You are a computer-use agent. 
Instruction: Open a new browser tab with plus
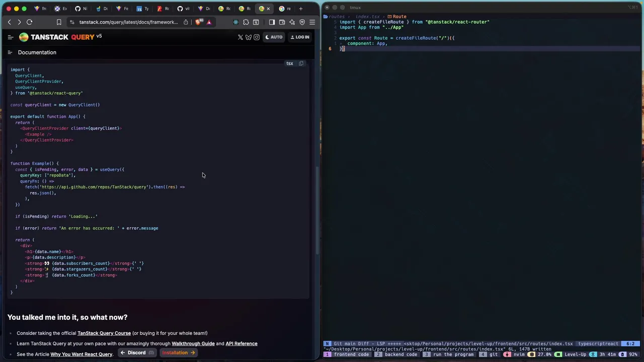click(x=301, y=9)
